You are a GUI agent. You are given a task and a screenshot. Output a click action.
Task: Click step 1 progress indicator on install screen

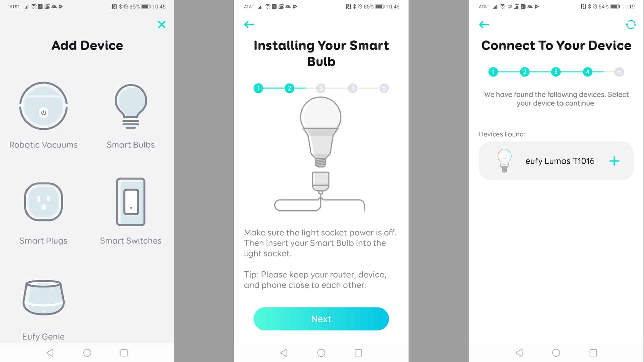coord(258,88)
